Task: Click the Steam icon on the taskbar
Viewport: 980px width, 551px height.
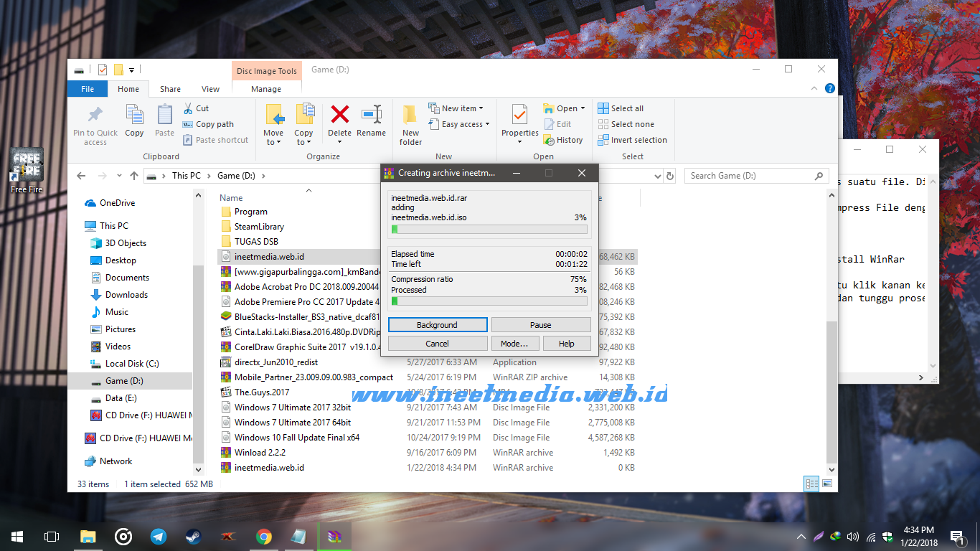Action: pyautogui.click(x=194, y=536)
